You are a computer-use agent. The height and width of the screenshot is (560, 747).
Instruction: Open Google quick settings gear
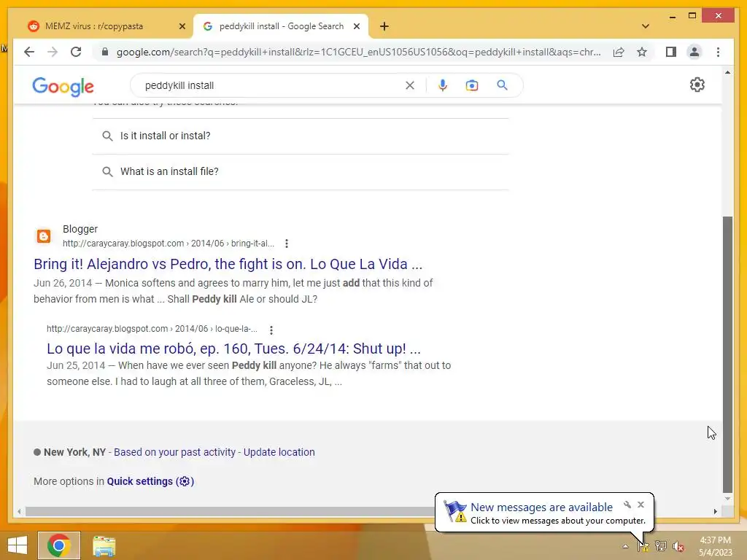(697, 85)
